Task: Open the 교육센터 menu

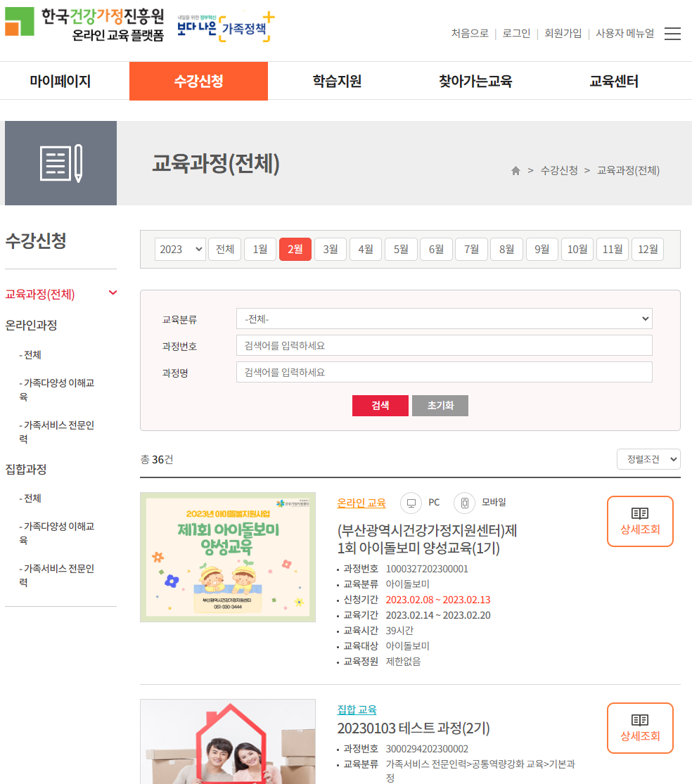Action: click(x=613, y=81)
